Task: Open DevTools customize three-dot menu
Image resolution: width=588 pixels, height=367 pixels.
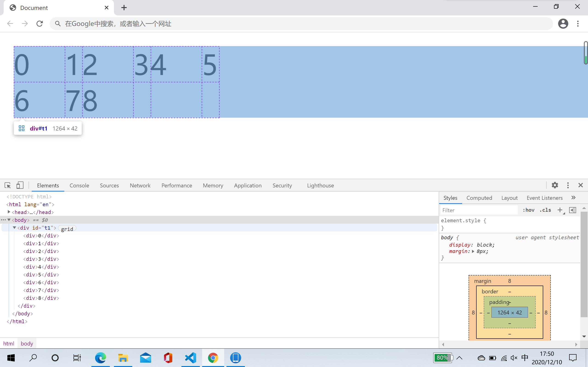Action: 568,185
